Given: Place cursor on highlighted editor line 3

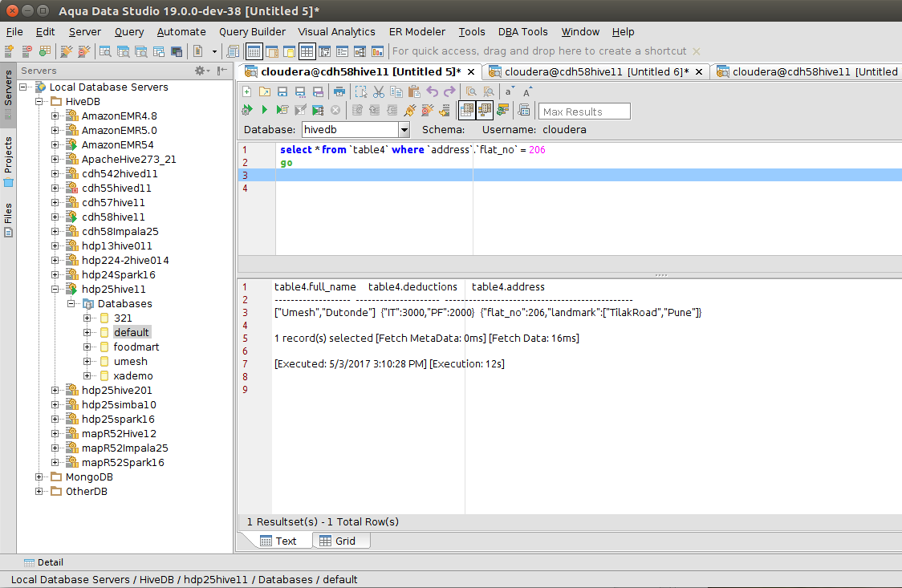Looking at the screenshot, I should tap(588, 176).
